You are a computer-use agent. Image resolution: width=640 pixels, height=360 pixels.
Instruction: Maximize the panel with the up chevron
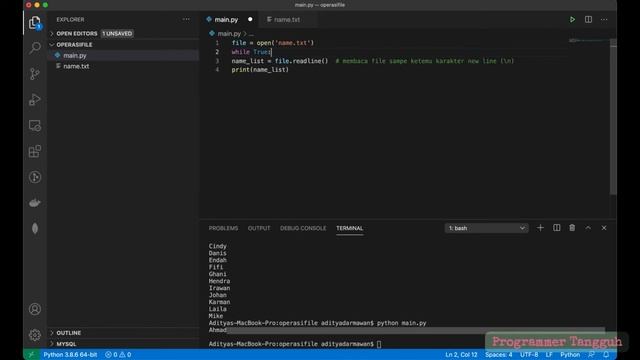coord(588,228)
